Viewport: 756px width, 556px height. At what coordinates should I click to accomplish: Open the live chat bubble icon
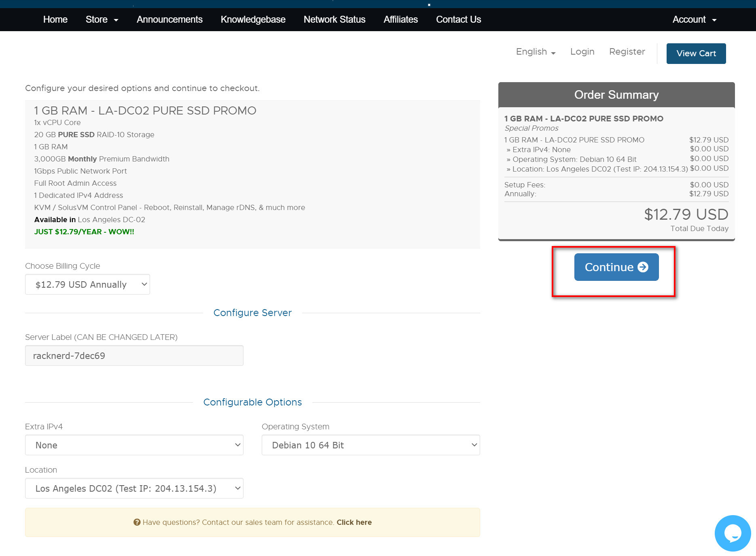pos(732,533)
